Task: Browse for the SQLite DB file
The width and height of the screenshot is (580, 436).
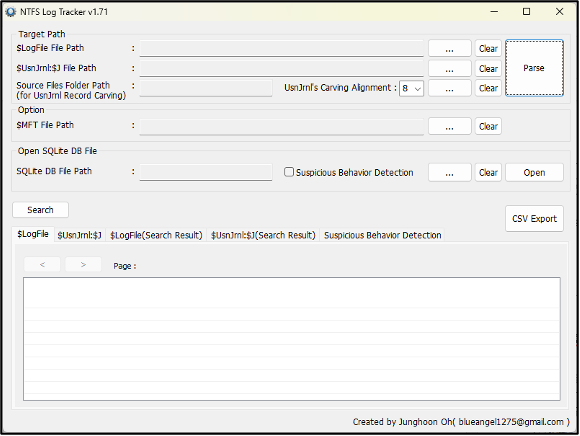Action: pos(449,173)
